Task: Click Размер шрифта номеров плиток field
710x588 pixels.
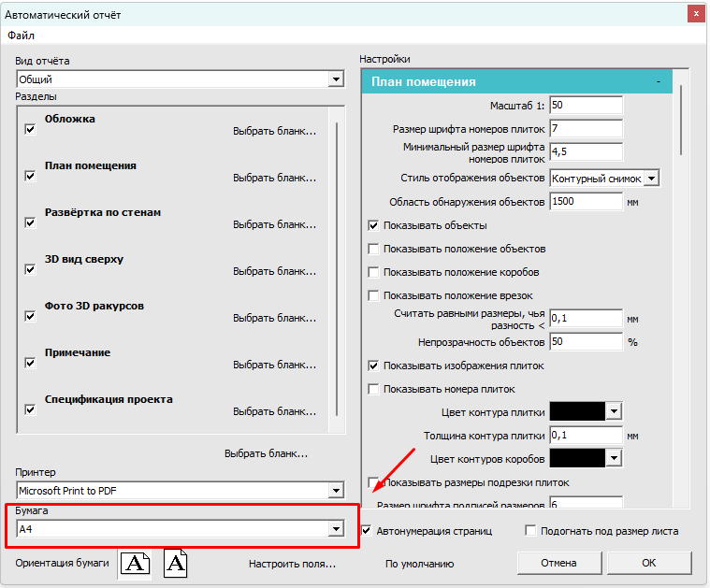Action: click(x=586, y=129)
